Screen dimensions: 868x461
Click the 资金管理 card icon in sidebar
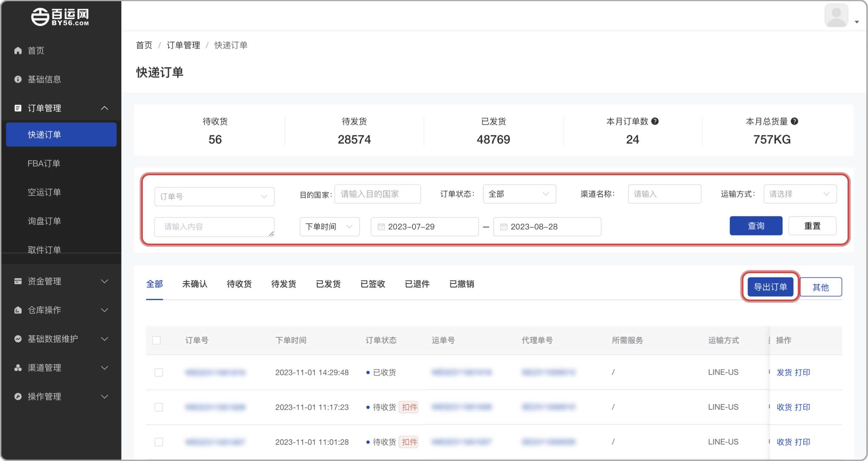click(x=18, y=281)
